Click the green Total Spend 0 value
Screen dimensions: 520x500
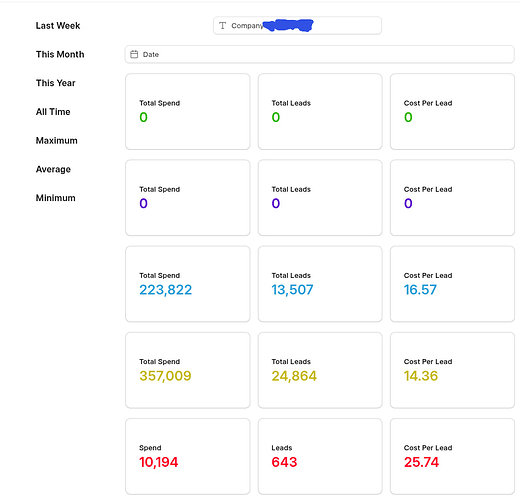[x=143, y=117]
